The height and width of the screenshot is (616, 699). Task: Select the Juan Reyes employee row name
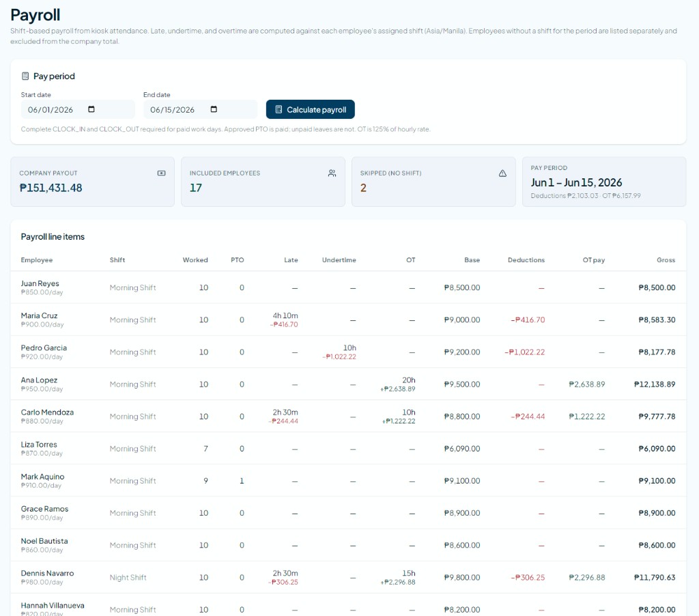click(x=40, y=283)
